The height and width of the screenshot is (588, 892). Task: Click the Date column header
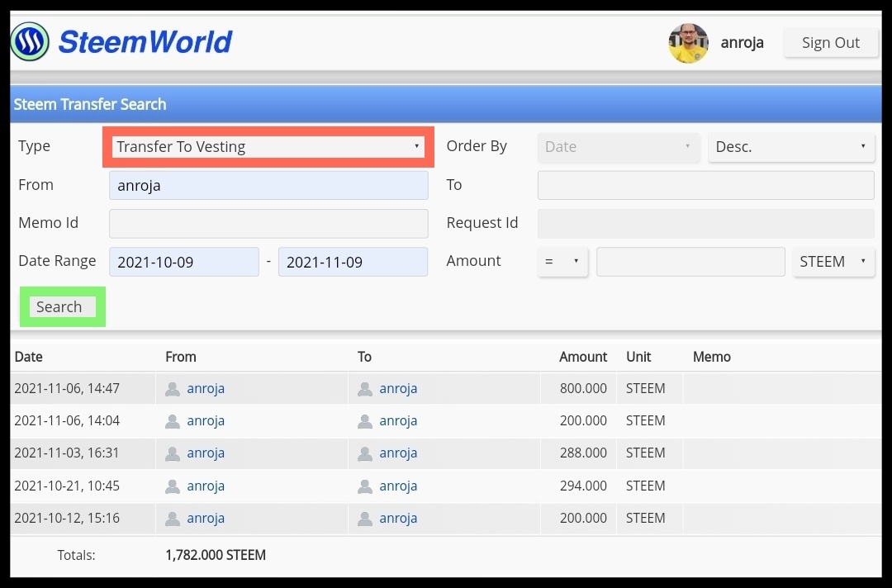[28, 357]
